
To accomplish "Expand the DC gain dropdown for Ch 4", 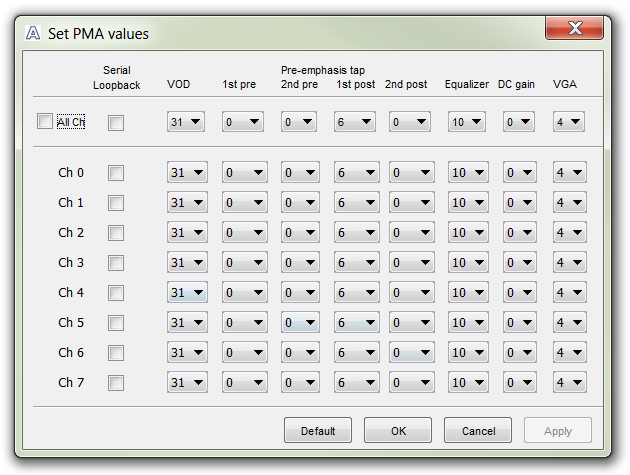I will pyautogui.click(x=518, y=293).
